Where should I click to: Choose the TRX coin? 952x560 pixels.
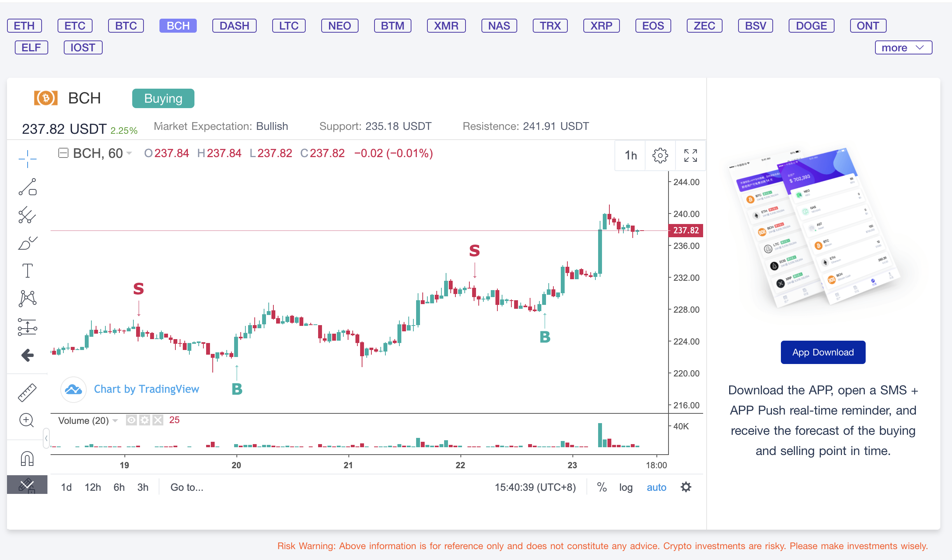pyautogui.click(x=550, y=26)
